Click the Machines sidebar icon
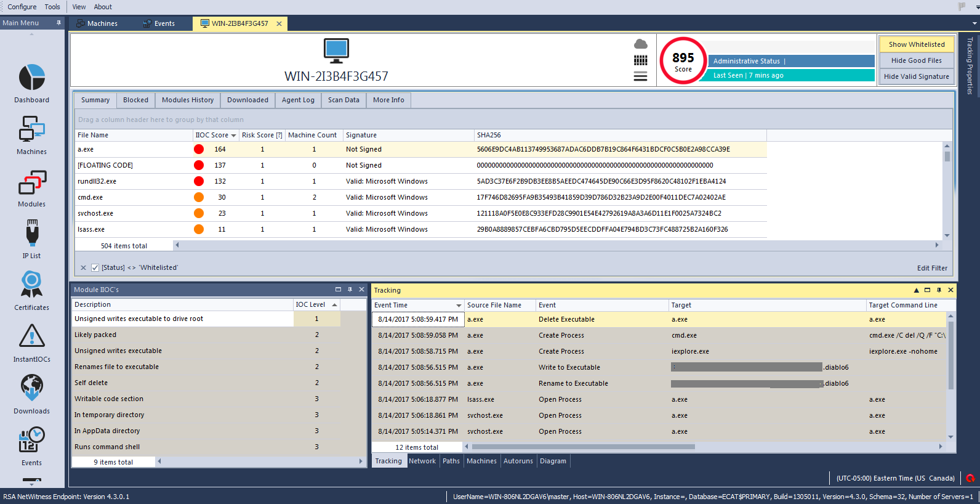The height and width of the screenshot is (504, 980). point(32,130)
